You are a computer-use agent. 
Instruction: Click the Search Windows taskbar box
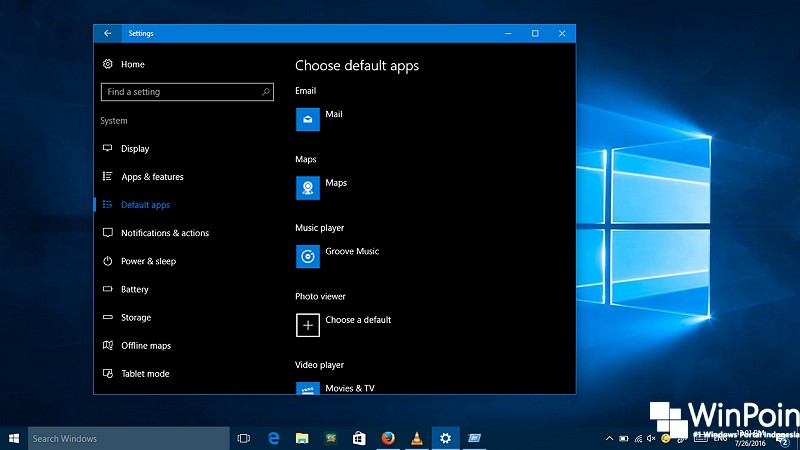129,438
